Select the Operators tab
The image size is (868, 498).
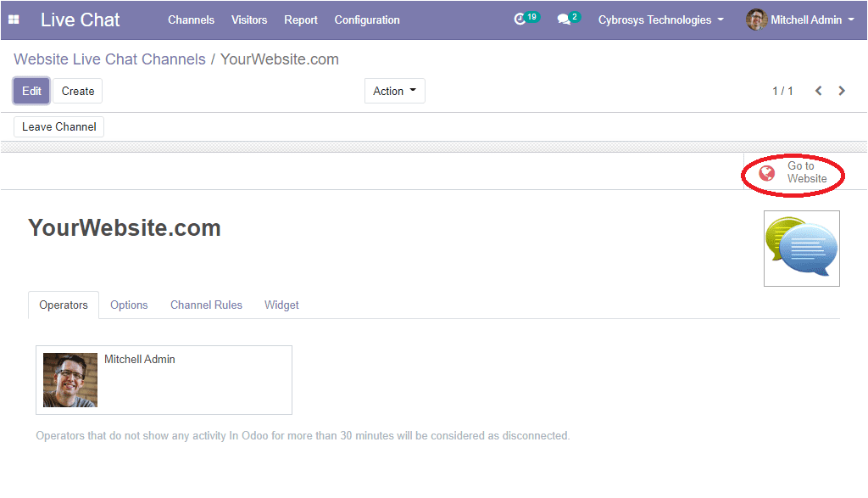coord(63,305)
